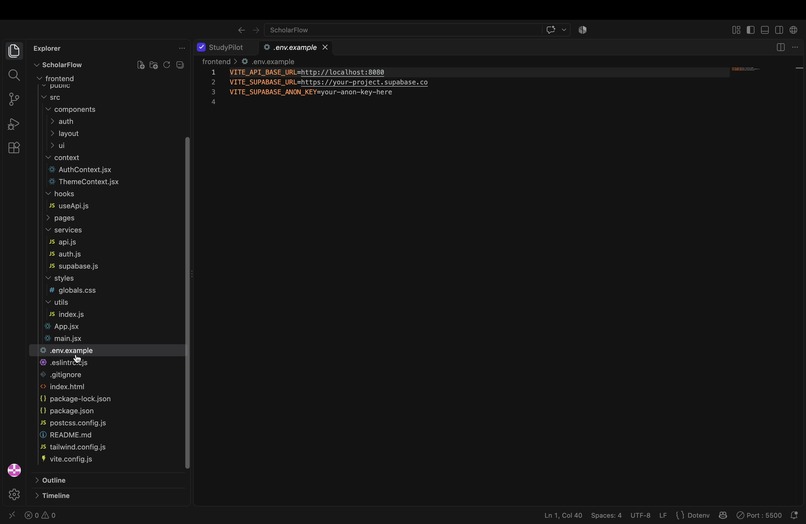The image size is (806, 524).
Task: Open README.md file
Action: pyautogui.click(x=70, y=435)
